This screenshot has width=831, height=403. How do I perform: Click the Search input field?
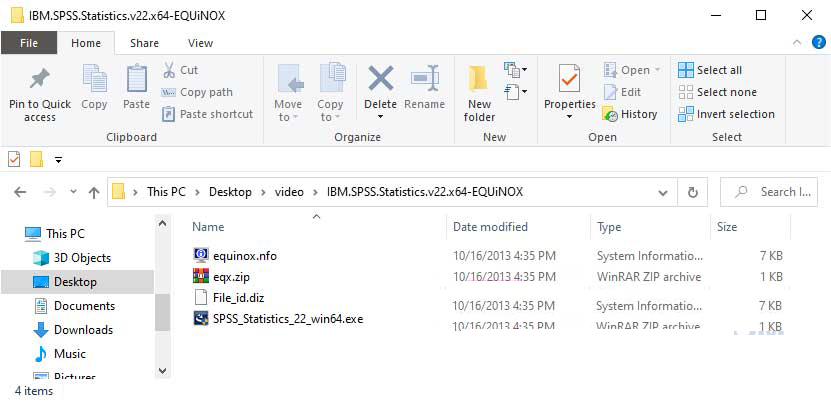click(769, 192)
